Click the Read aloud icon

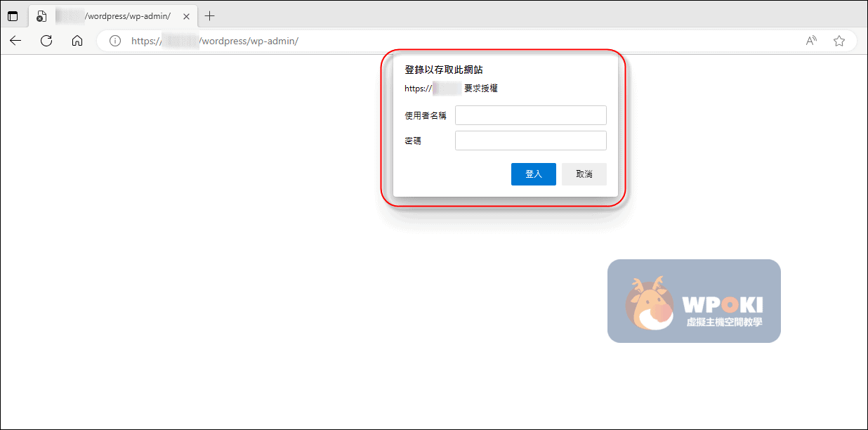pyautogui.click(x=811, y=41)
